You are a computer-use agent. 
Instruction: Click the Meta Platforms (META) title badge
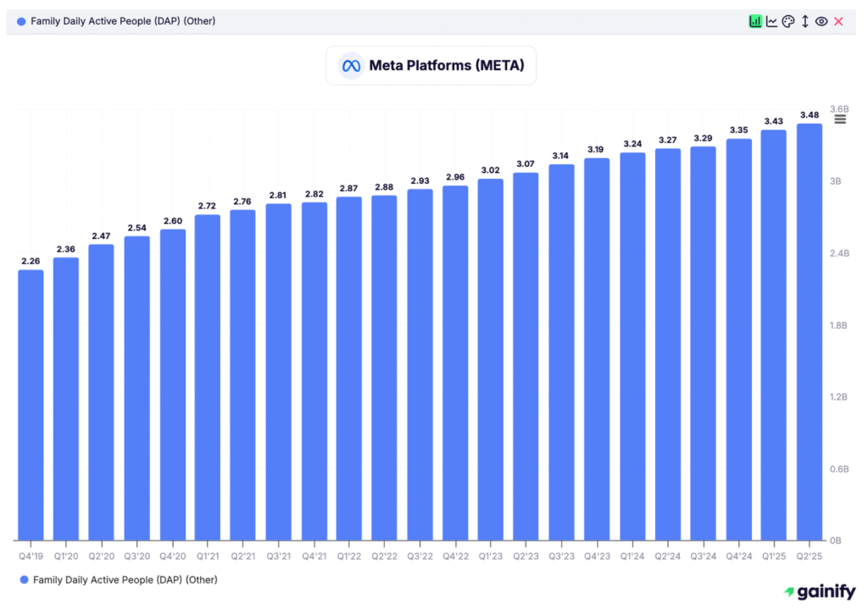tap(431, 66)
